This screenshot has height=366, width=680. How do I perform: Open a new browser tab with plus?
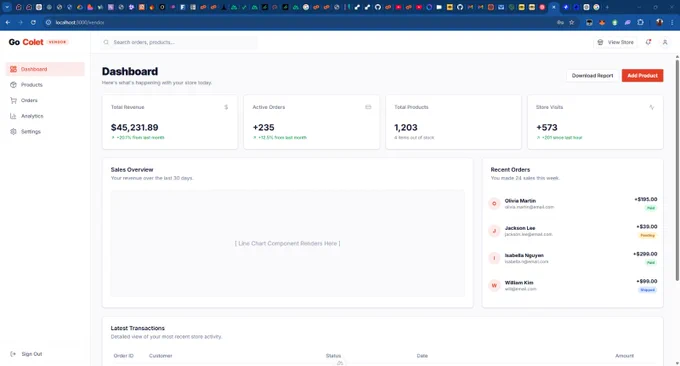(x=607, y=7)
